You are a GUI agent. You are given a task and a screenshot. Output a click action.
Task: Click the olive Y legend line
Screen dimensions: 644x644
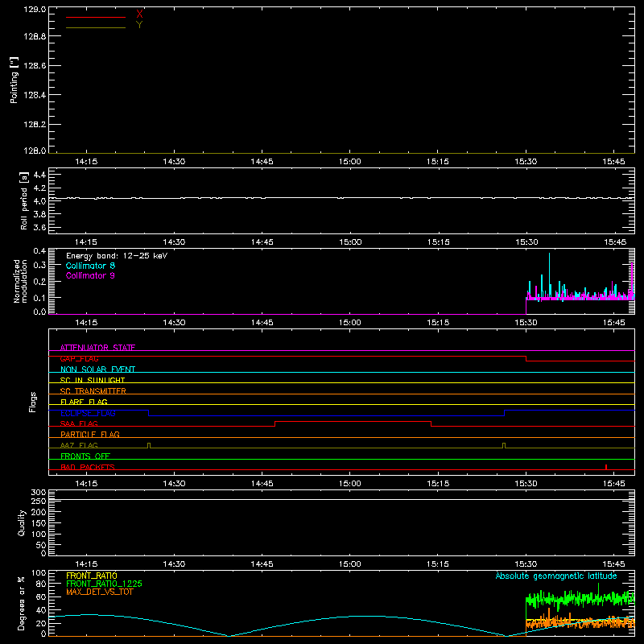tap(96, 28)
